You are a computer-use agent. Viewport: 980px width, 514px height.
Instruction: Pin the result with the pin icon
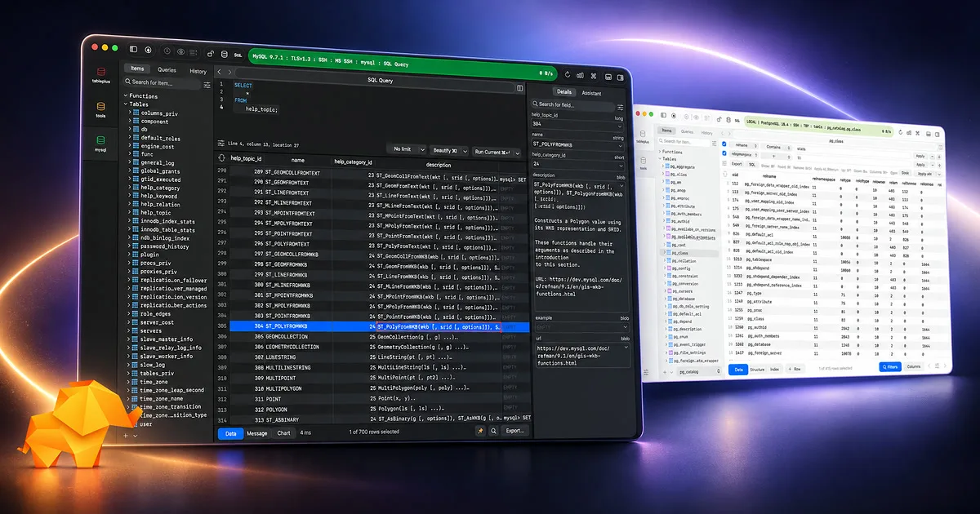[481, 431]
